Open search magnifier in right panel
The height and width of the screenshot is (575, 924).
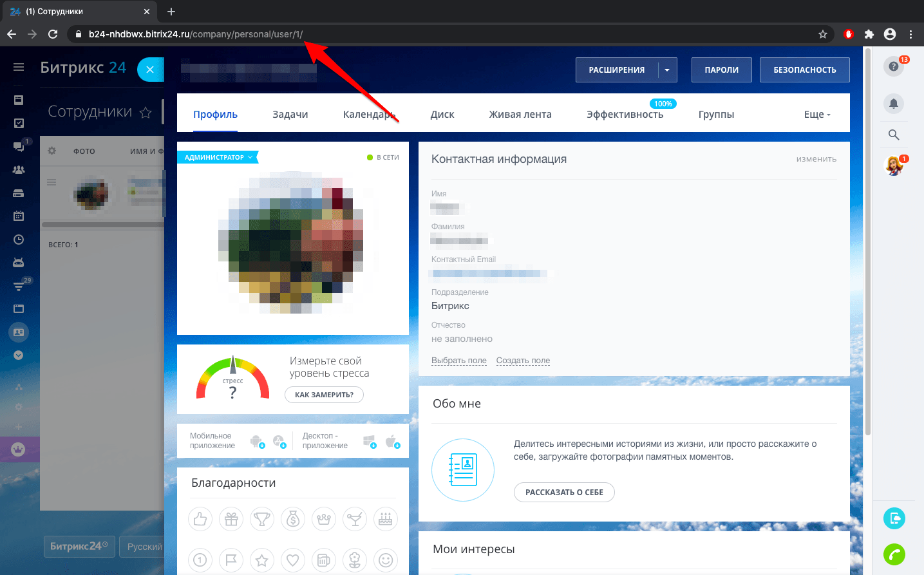pos(894,135)
